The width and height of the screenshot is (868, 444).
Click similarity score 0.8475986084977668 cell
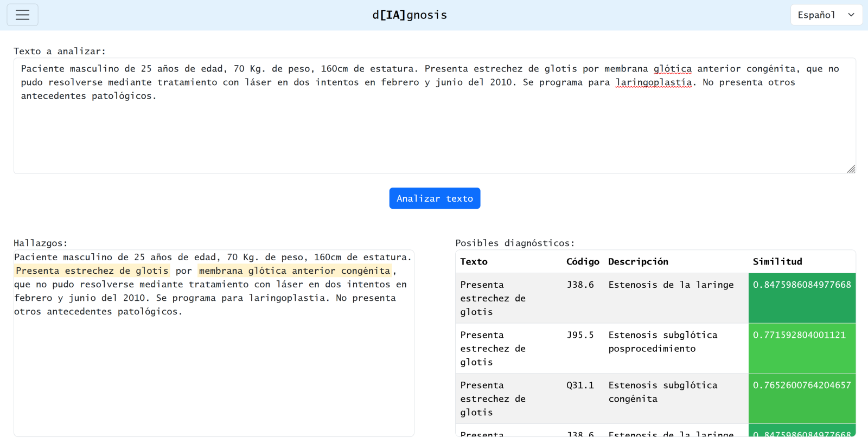(801, 285)
